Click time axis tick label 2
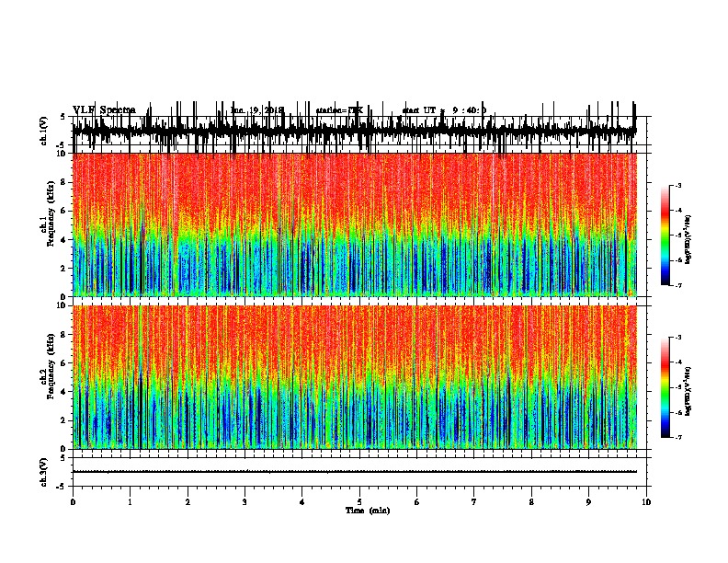 (188, 502)
